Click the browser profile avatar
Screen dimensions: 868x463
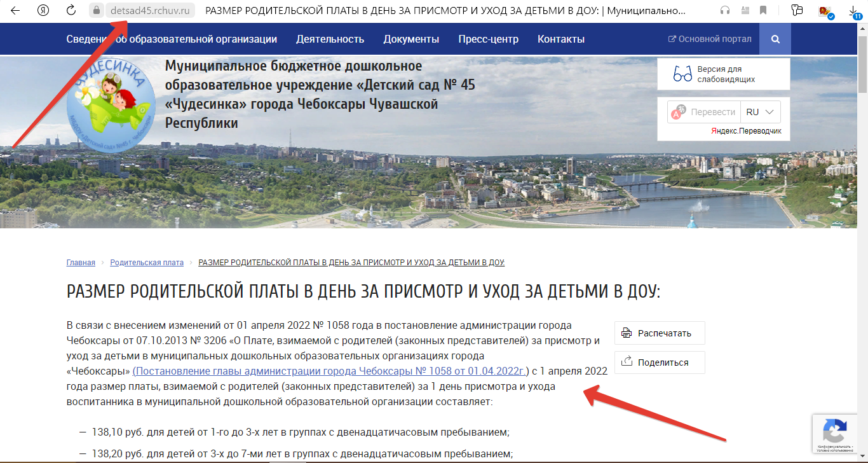pos(826,10)
